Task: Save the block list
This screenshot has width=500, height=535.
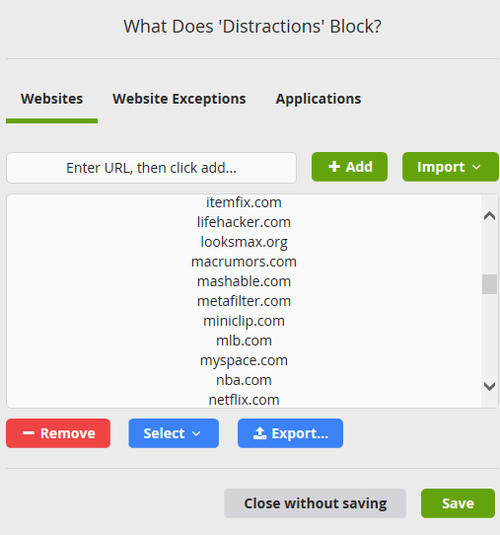Action: (x=458, y=503)
